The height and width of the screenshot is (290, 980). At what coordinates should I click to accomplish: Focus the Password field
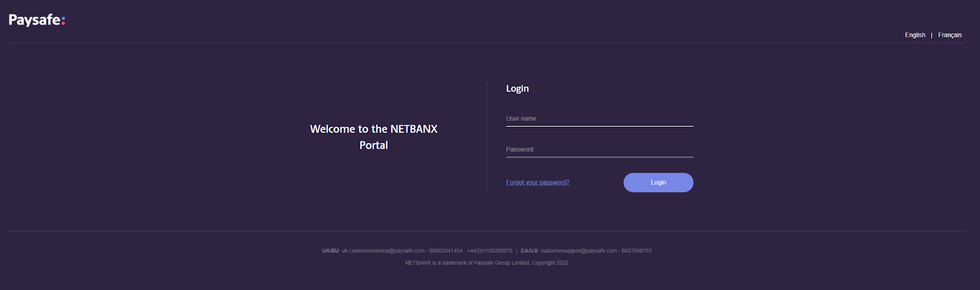click(x=599, y=150)
